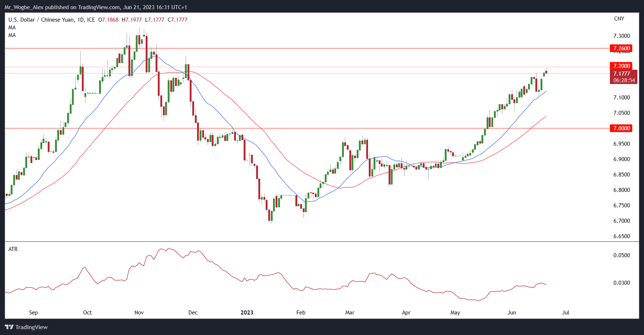Click the ATR indicator label
Screen dimensions: 644x335
13,249
